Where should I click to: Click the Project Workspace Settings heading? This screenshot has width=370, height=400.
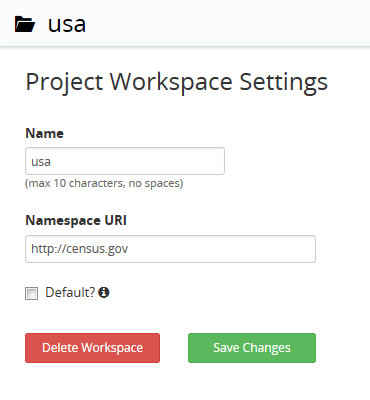click(177, 83)
